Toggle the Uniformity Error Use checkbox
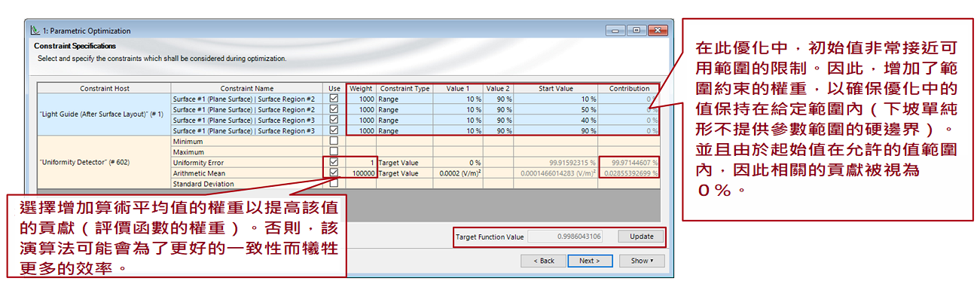 [333, 162]
